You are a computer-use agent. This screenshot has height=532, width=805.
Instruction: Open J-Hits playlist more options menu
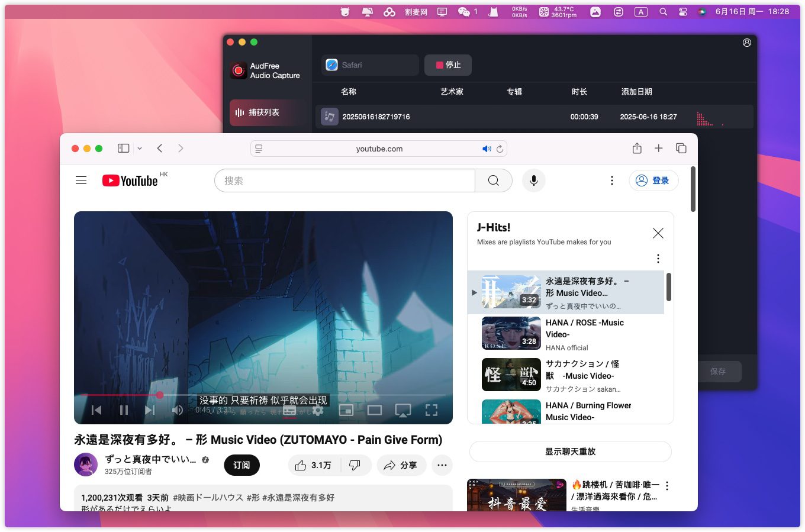(x=658, y=259)
